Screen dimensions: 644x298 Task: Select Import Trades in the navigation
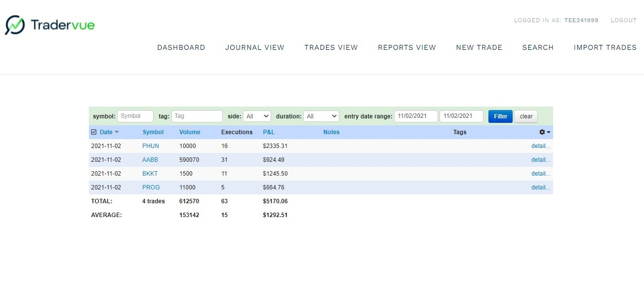pos(605,47)
